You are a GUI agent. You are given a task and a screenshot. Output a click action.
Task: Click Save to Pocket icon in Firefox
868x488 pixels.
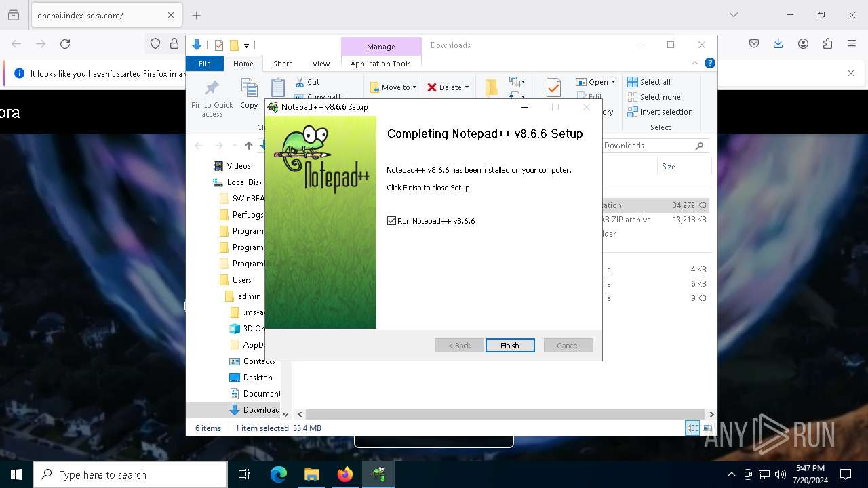coord(754,44)
